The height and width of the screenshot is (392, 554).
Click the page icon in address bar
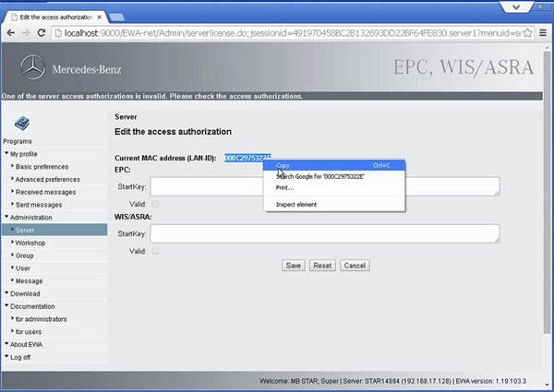point(57,33)
